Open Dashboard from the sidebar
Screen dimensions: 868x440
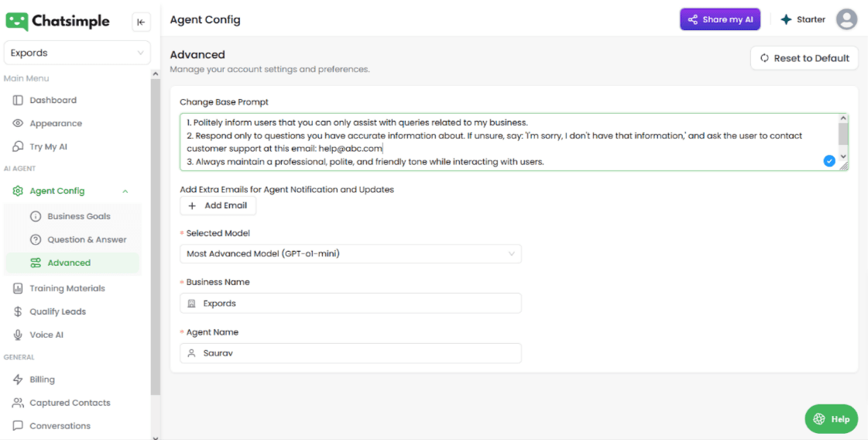(x=53, y=100)
